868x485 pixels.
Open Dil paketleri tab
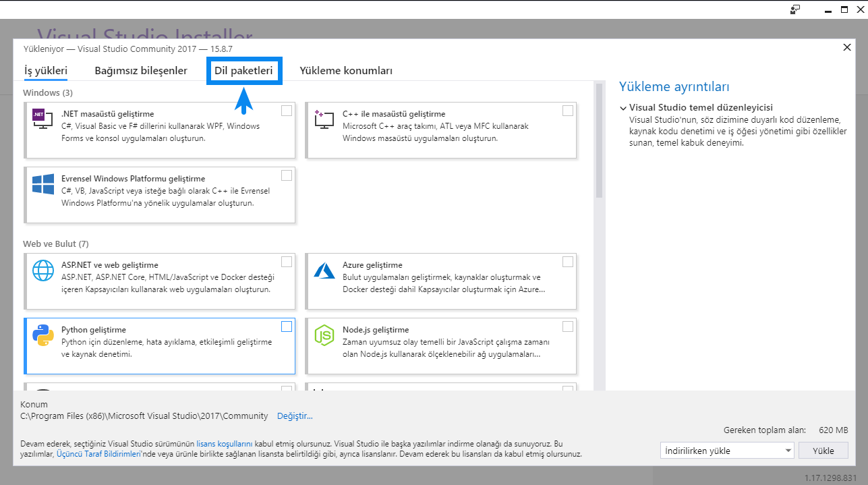pyautogui.click(x=243, y=70)
